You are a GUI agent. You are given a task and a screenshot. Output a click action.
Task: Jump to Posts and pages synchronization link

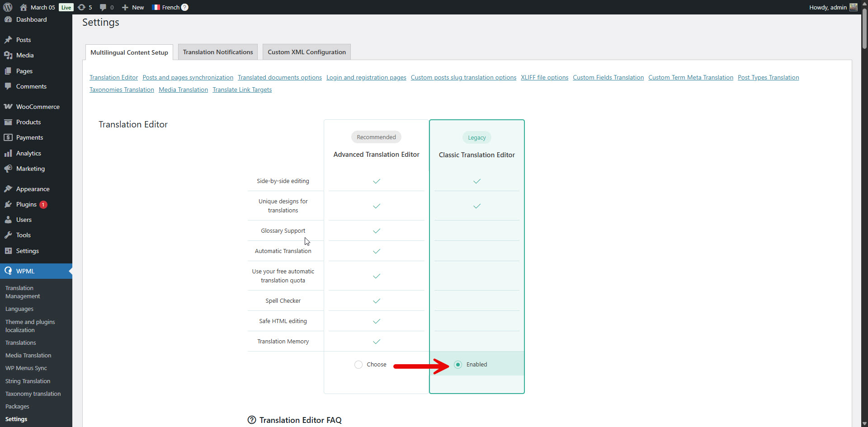(188, 78)
